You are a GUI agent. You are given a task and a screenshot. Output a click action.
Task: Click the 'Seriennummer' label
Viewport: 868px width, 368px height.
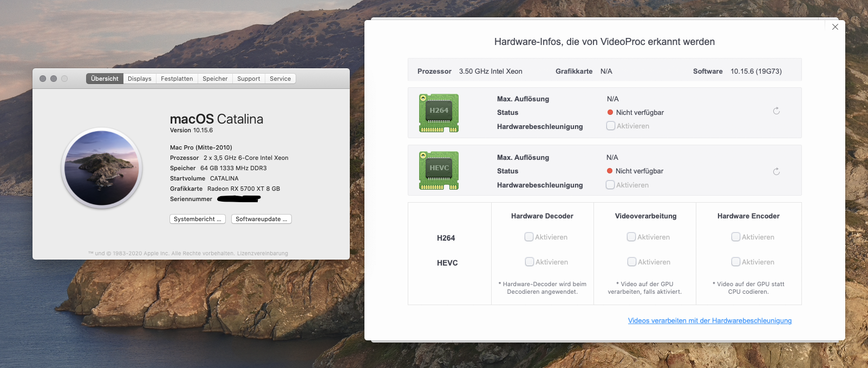coord(191,199)
